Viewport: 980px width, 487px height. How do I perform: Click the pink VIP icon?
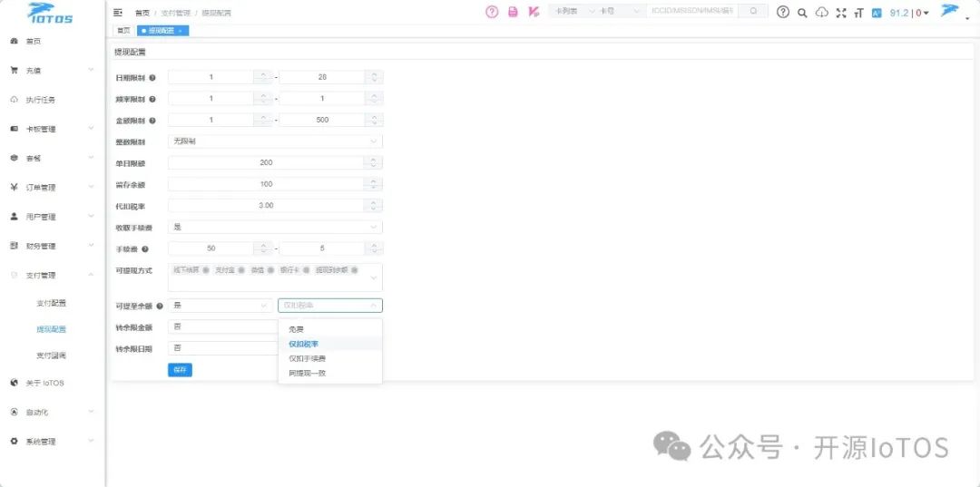click(534, 12)
